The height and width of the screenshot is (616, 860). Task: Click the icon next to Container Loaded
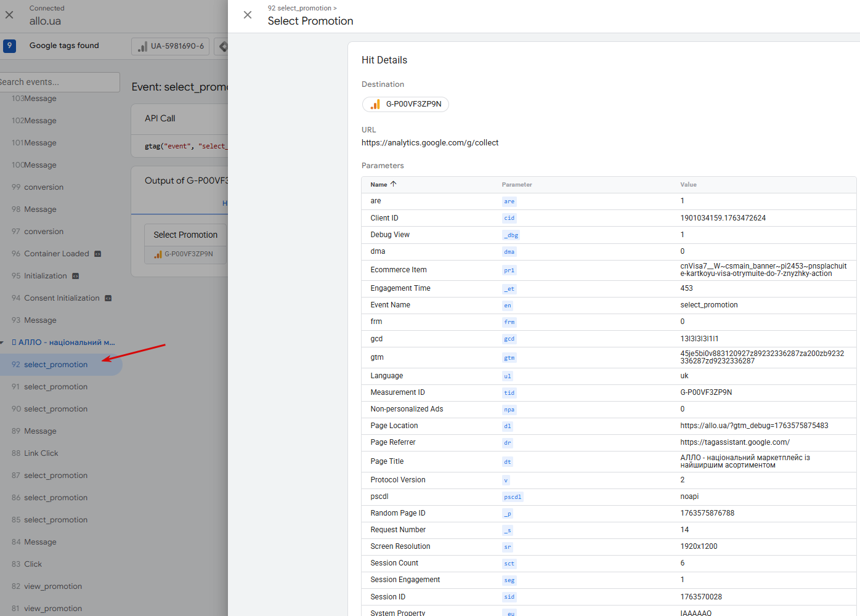(x=97, y=254)
